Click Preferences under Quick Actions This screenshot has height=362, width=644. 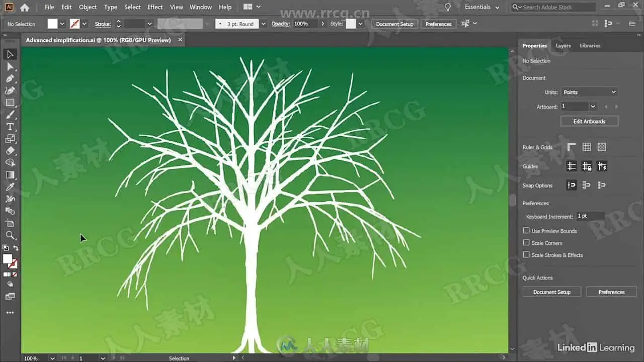(611, 292)
